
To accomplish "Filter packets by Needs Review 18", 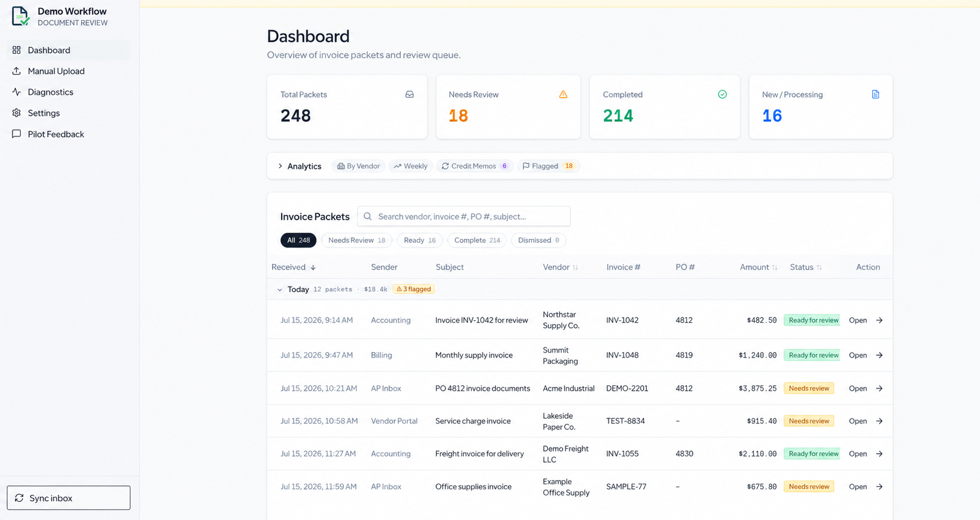I will [x=356, y=240].
